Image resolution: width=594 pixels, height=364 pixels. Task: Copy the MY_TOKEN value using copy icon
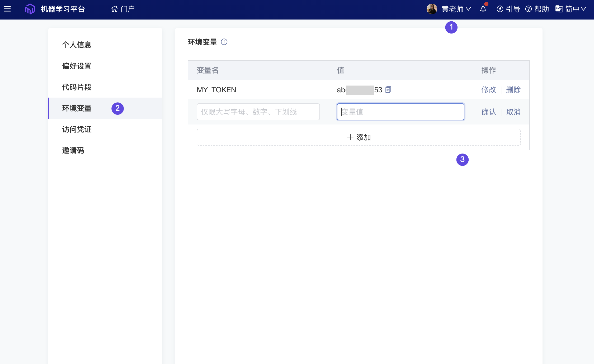(388, 89)
